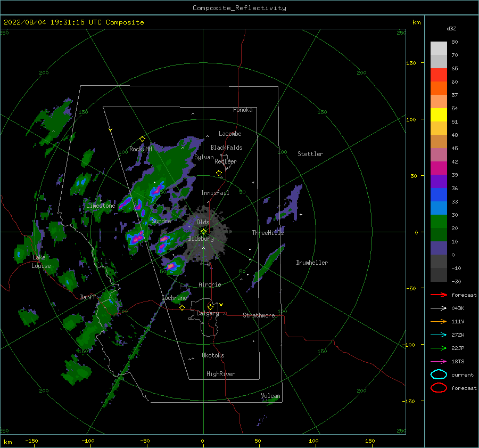Select the 51-54 dBZ yellow color swatch
This screenshot has width=479, height=448.
coord(439,115)
